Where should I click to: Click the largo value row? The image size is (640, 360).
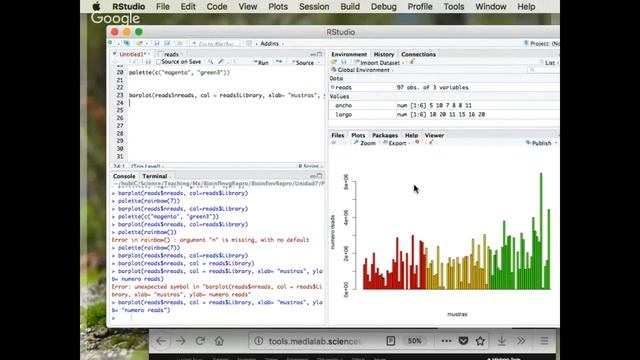[x=444, y=115]
